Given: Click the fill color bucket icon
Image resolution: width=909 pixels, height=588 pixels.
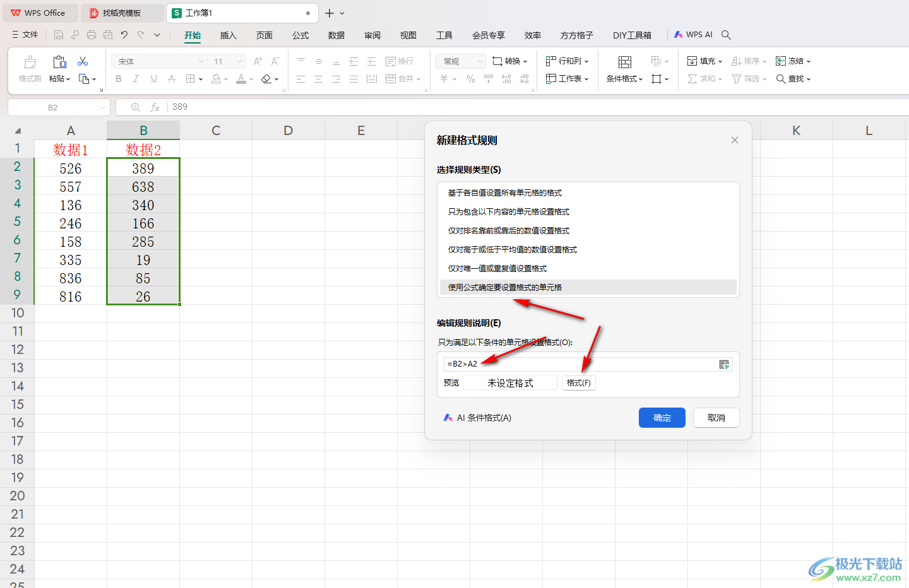Looking at the screenshot, I should click(216, 79).
